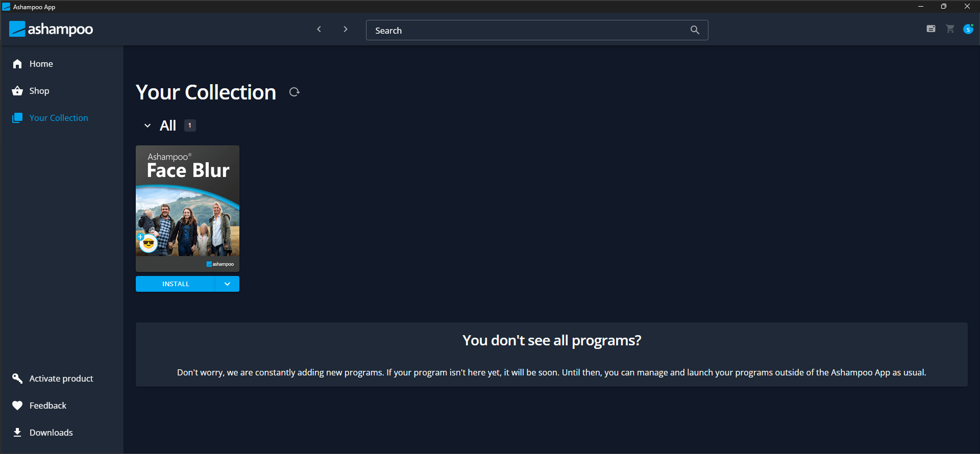Screen dimensions: 980x454
Task: Click the Face Blur product cover
Action: coord(187,208)
